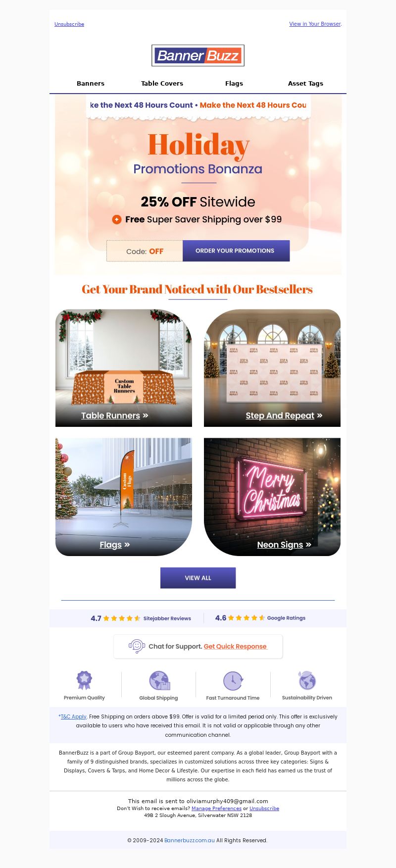The height and width of the screenshot is (868, 396).
Task: Click the View All button
Action: coord(198,578)
